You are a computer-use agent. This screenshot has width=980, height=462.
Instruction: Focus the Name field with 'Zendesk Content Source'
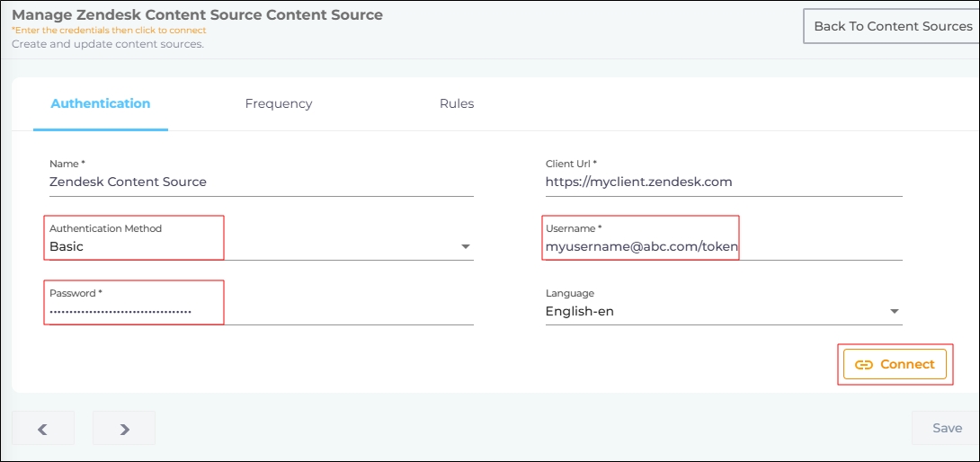[261, 182]
